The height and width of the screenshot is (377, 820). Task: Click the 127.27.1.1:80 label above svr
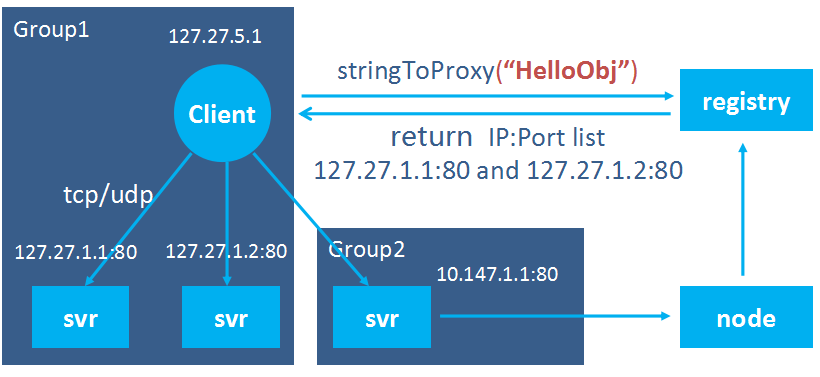tap(76, 253)
